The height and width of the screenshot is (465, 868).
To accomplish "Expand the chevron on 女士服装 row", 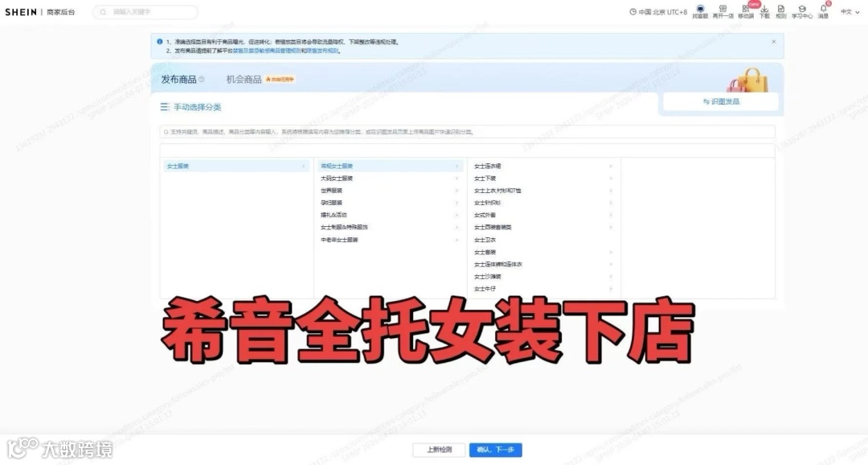I will 303,167.
